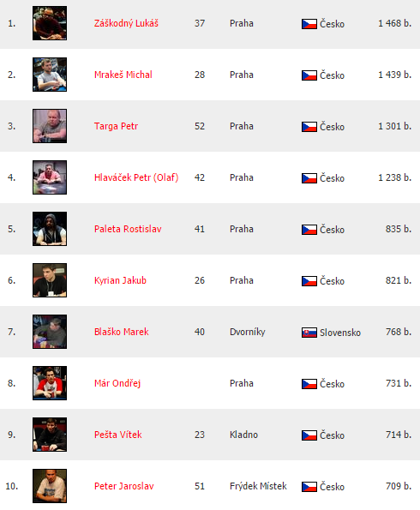Screen dimensions: 420x510
Task: Click the Blaško Marek name link
Action: pyautogui.click(x=122, y=332)
